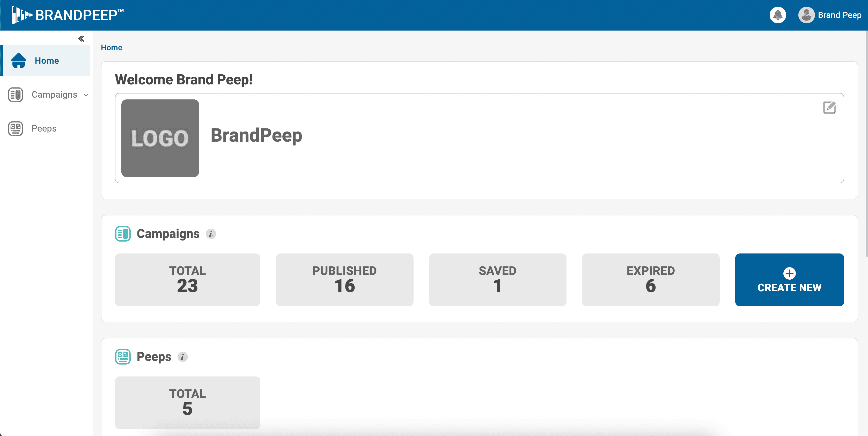868x436 pixels.
Task: Select Home in the sidebar menu
Action: pyautogui.click(x=47, y=61)
